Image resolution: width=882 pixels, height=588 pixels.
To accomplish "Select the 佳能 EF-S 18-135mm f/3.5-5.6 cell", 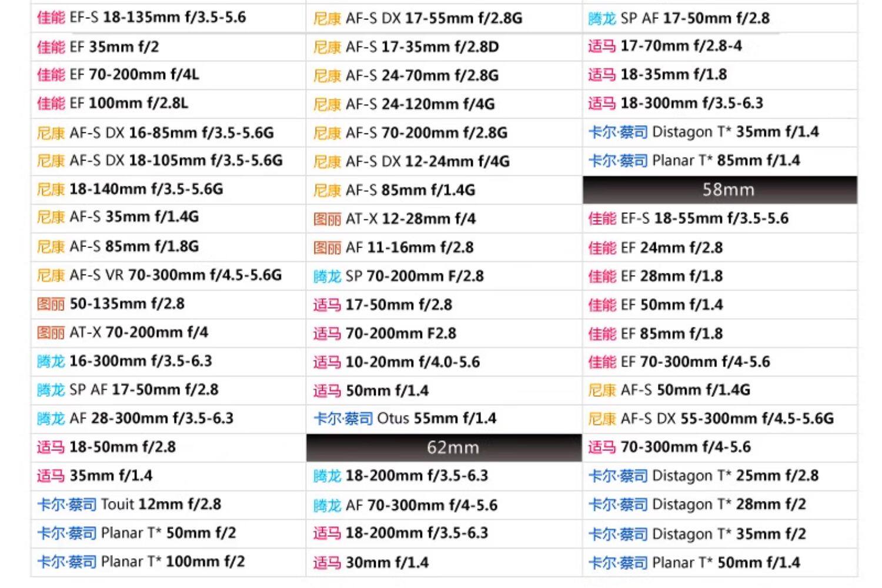I will [x=168, y=18].
